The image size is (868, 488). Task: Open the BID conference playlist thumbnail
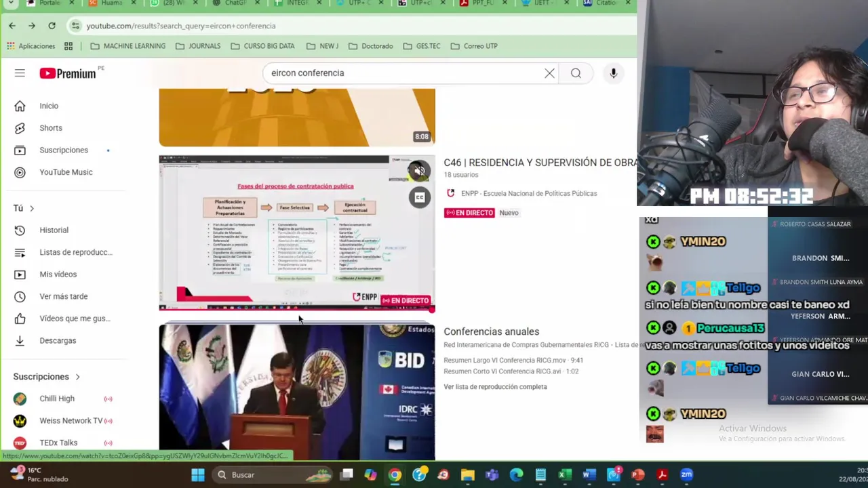297,392
